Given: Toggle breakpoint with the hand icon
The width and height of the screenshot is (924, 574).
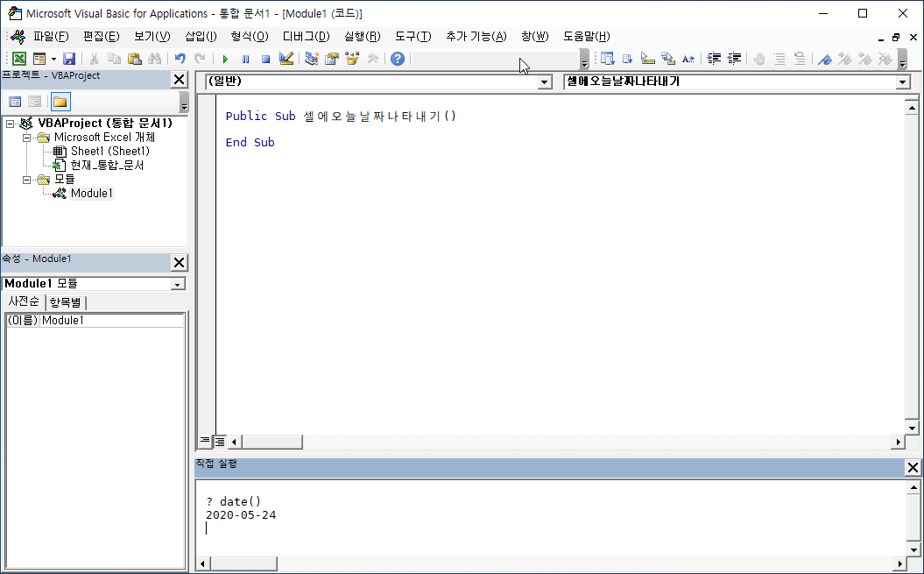Looking at the screenshot, I should click(x=759, y=59).
